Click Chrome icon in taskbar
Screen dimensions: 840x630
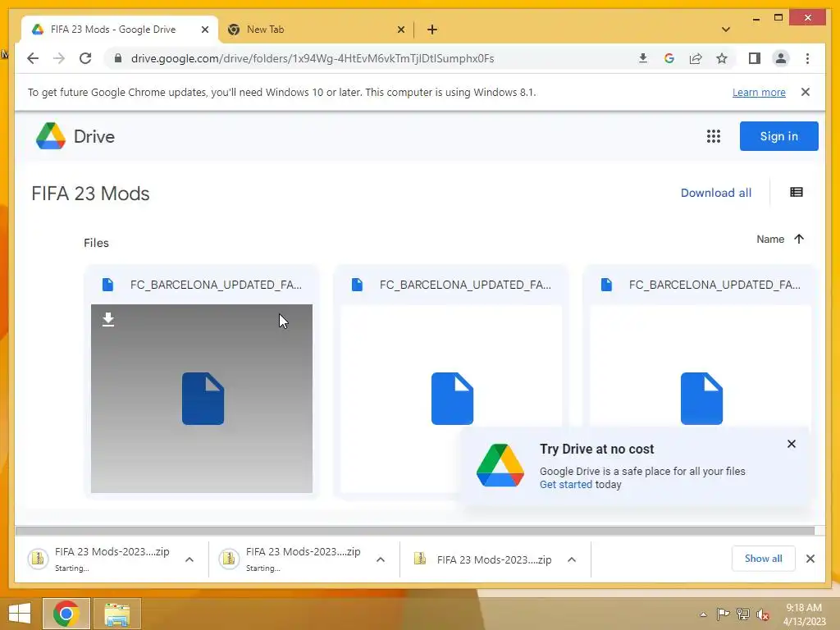(x=66, y=614)
